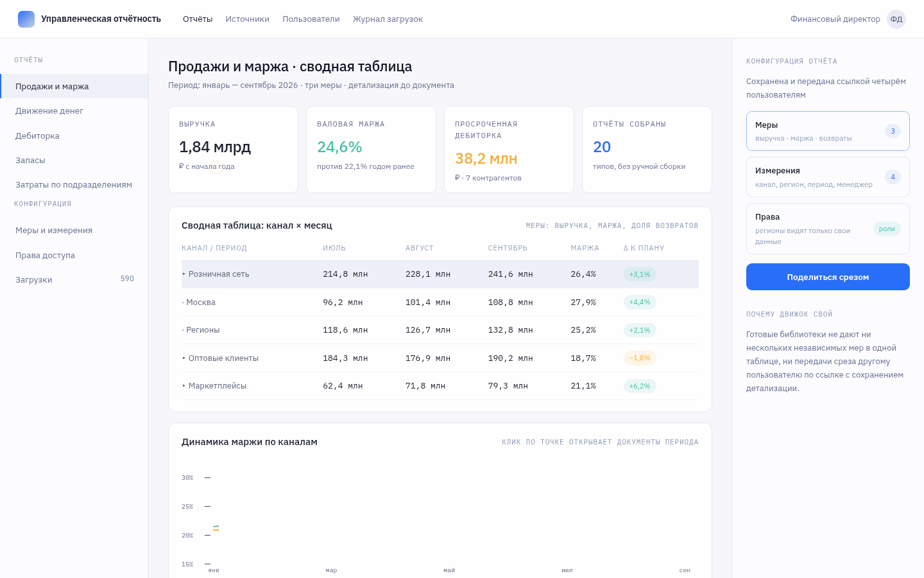Image resolution: width=924 pixels, height=578 pixels.
Task: Open the Отчёты собраны card
Action: pos(647,150)
